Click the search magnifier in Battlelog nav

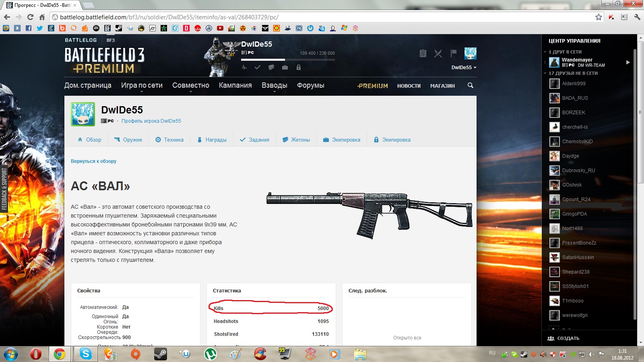tap(470, 85)
